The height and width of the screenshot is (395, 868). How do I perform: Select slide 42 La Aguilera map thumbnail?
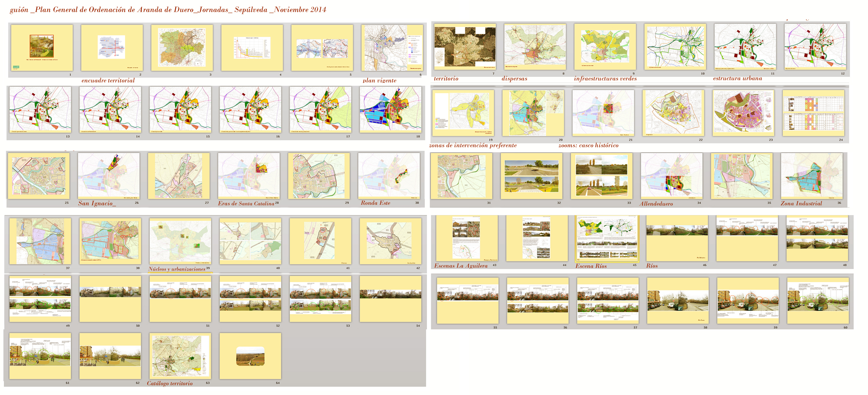point(390,241)
